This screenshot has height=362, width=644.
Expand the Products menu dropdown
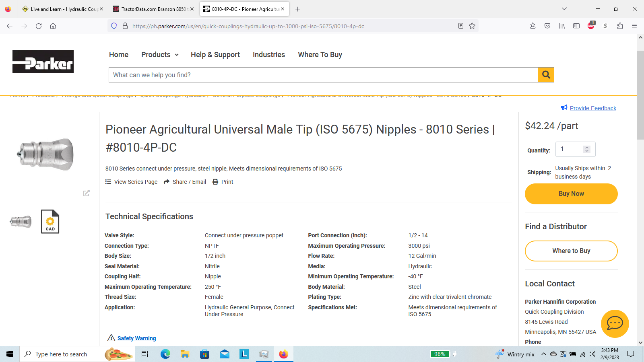coord(160,55)
